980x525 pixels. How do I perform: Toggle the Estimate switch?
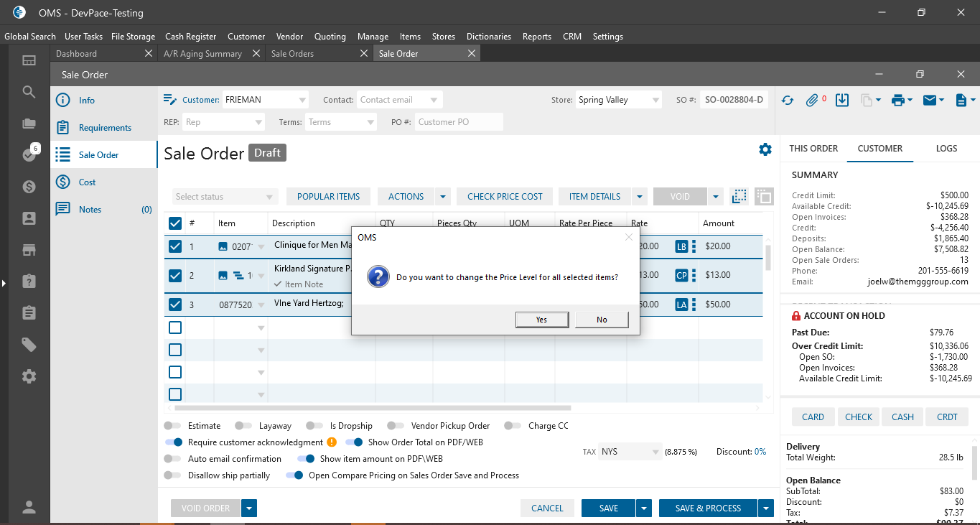pyautogui.click(x=172, y=426)
